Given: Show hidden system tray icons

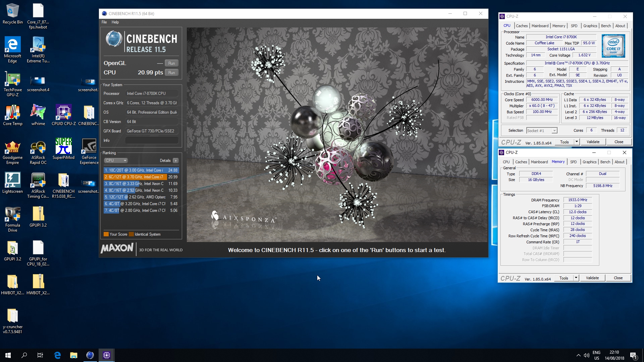Looking at the screenshot, I should [578, 355].
